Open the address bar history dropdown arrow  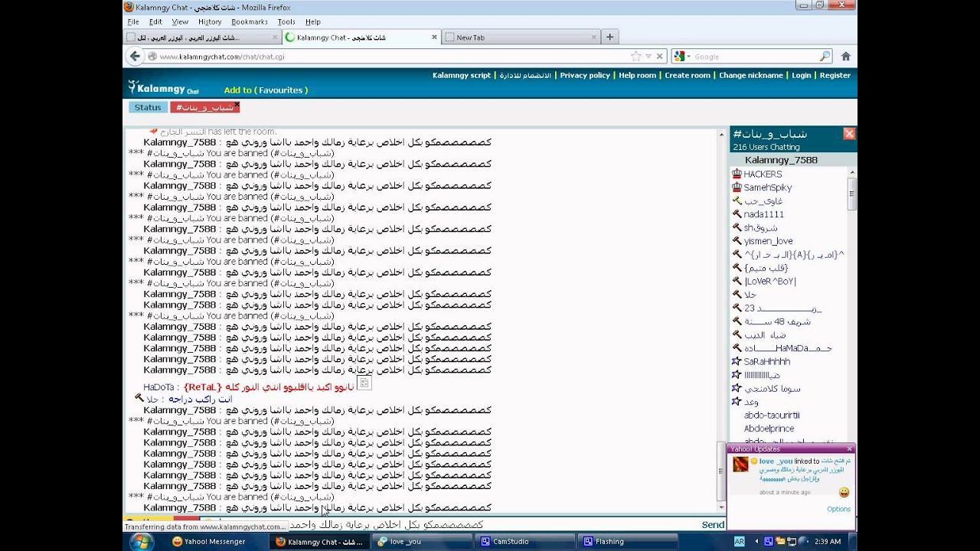pyautogui.click(x=648, y=56)
